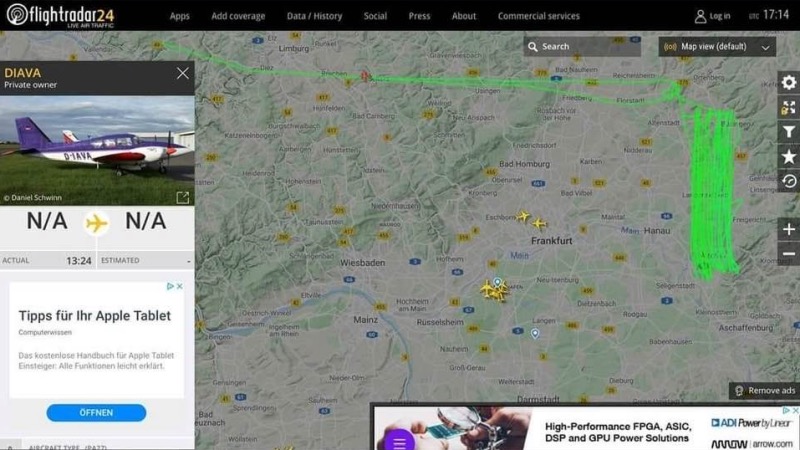
Task: Open the Commercial services menu
Action: (x=538, y=16)
